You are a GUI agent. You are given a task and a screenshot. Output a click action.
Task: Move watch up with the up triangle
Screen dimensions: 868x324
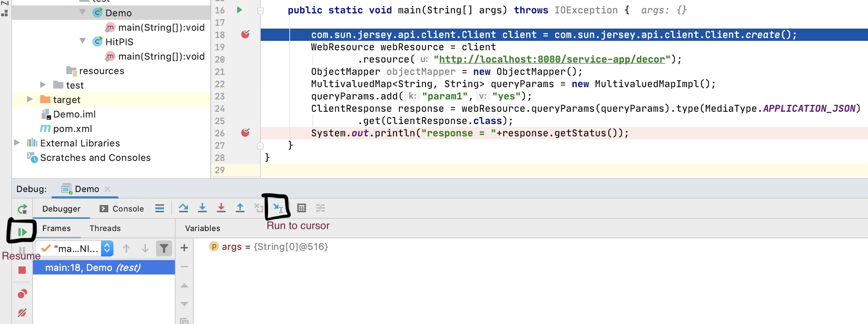pos(184,285)
